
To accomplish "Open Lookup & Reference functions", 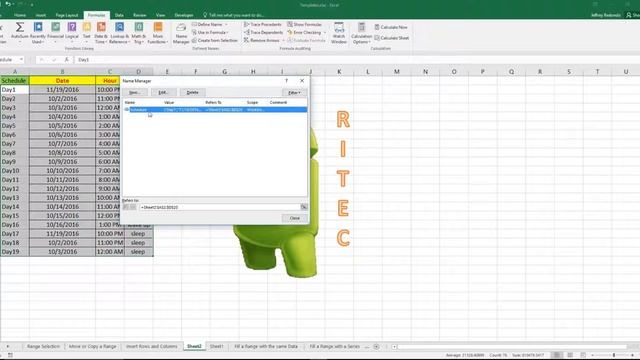I will point(119,33).
